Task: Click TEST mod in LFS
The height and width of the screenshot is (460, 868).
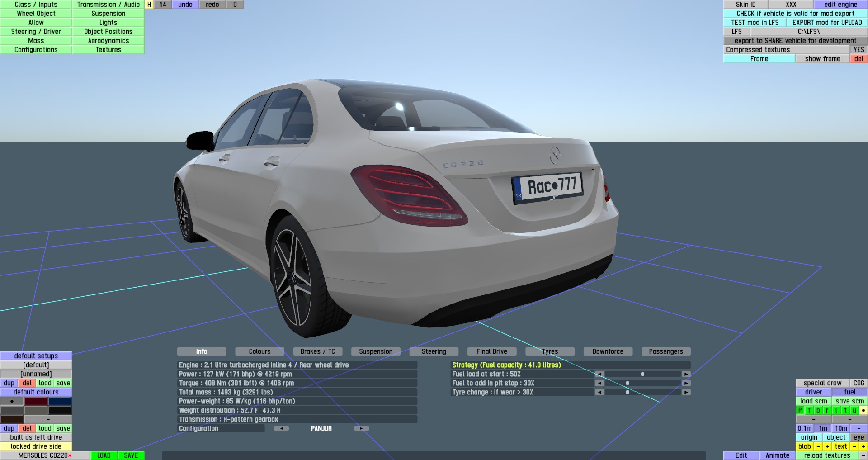Action: click(755, 23)
